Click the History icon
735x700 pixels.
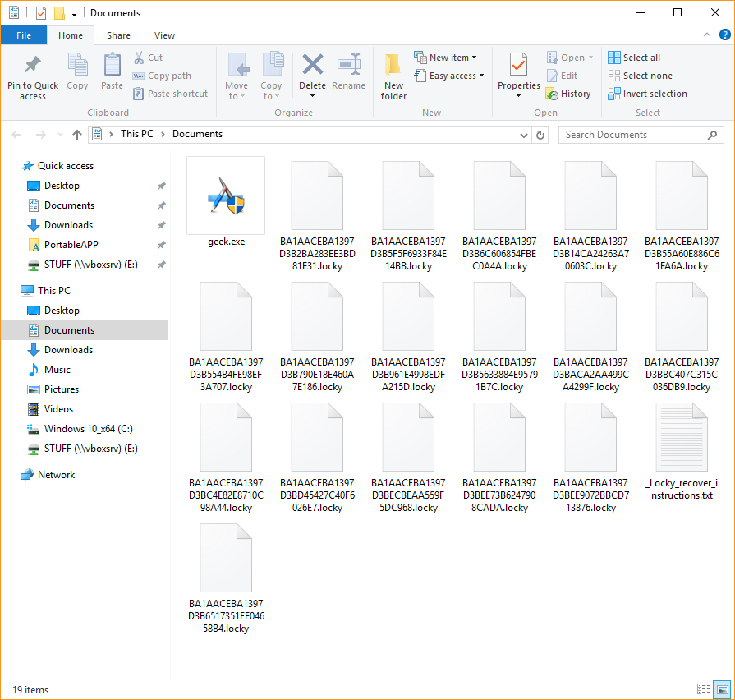coord(553,94)
